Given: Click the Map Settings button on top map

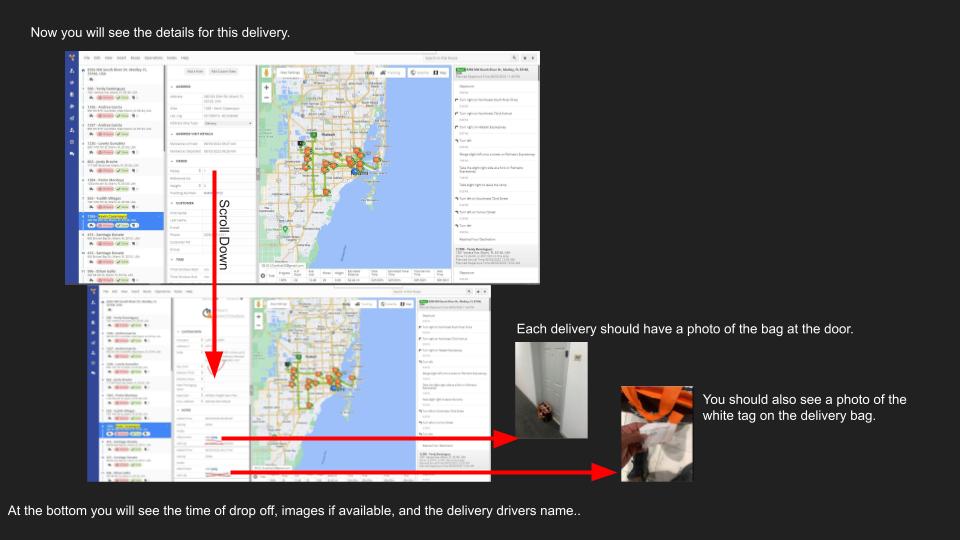Looking at the screenshot, I should point(290,73).
